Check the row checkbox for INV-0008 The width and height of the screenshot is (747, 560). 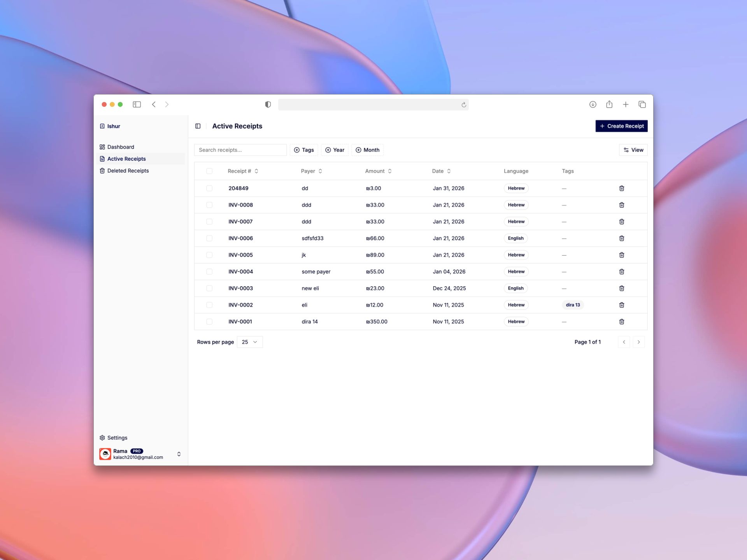point(210,205)
